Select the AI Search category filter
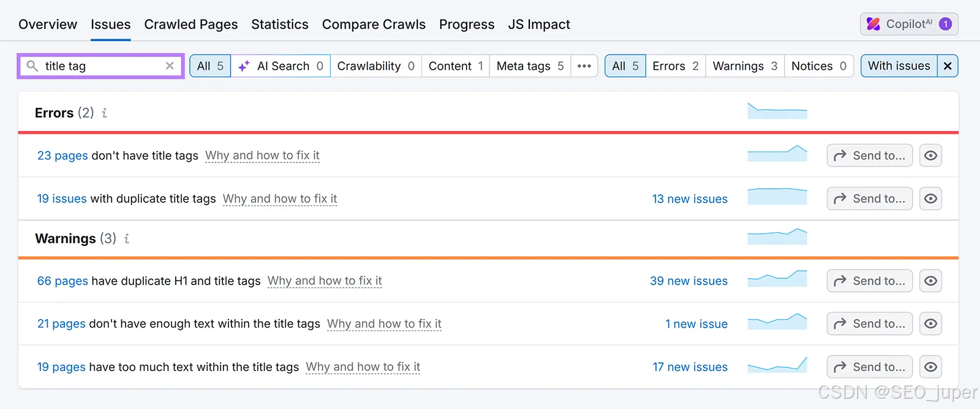 pyautogui.click(x=281, y=66)
